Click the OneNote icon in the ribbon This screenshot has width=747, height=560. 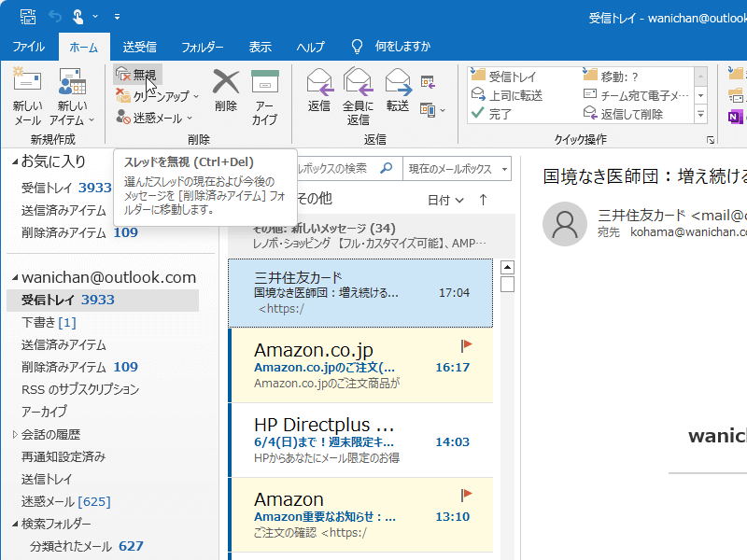pyautogui.click(x=736, y=116)
